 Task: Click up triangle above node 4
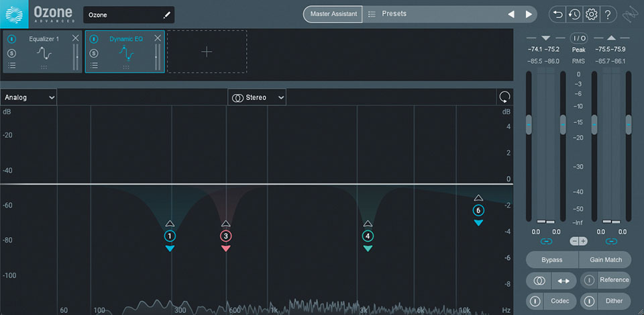pyautogui.click(x=368, y=224)
